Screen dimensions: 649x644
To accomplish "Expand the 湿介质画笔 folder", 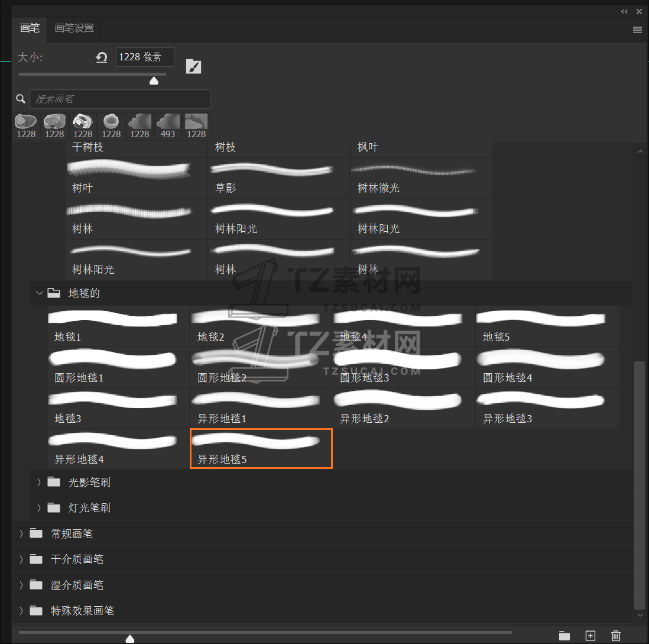I will 21,585.
